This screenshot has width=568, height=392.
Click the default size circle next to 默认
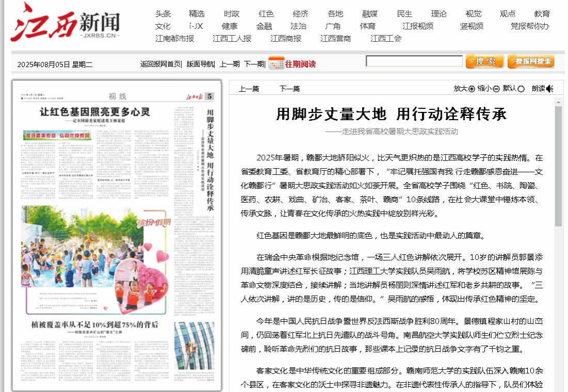pos(521,89)
